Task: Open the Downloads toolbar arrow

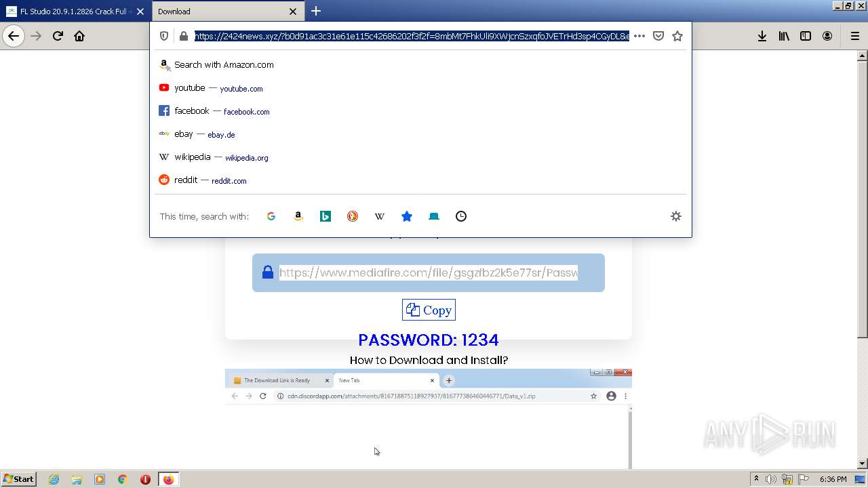Action: coord(762,36)
